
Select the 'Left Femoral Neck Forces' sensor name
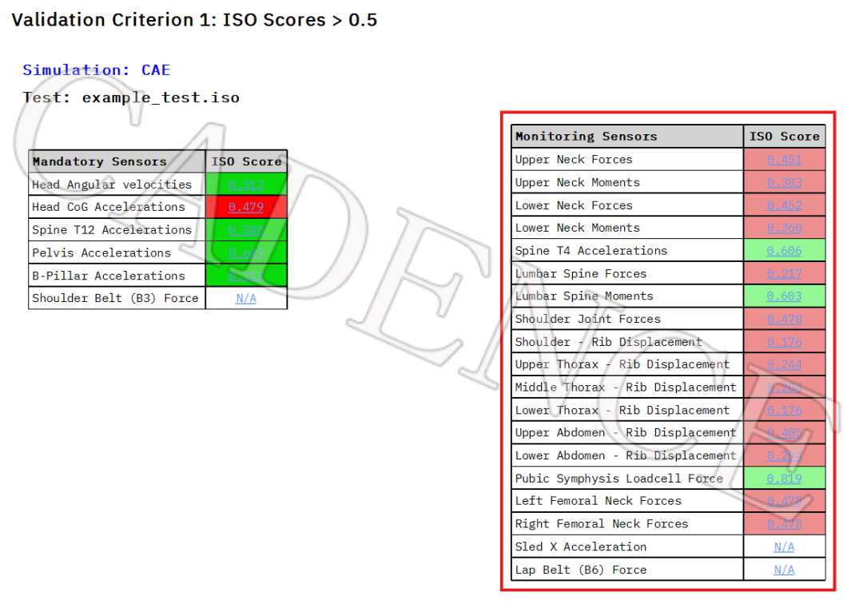coord(599,501)
